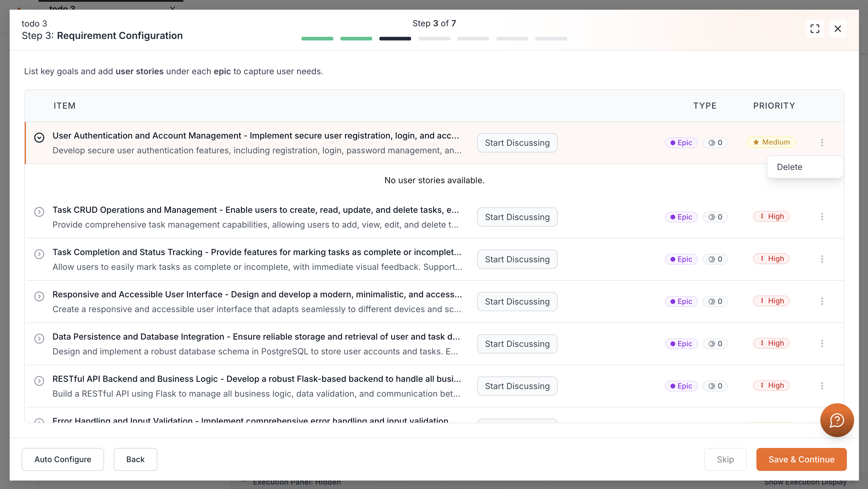The image size is (868, 489).
Task: Expand Task Completion and Status Tracking epic
Action: coord(39,254)
